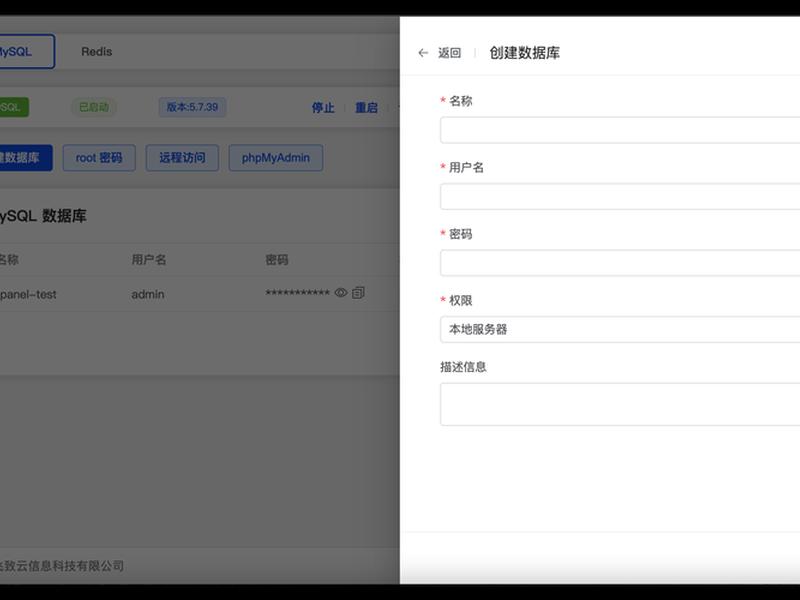Click the 返回 link
800x600 pixels.
449,53
